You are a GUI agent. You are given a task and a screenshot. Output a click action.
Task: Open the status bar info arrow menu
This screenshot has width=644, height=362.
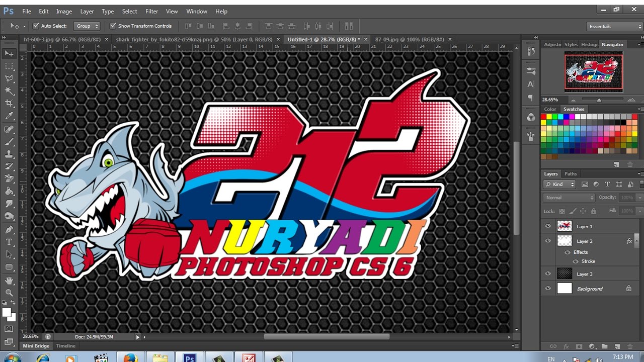[x=137, y=337]
